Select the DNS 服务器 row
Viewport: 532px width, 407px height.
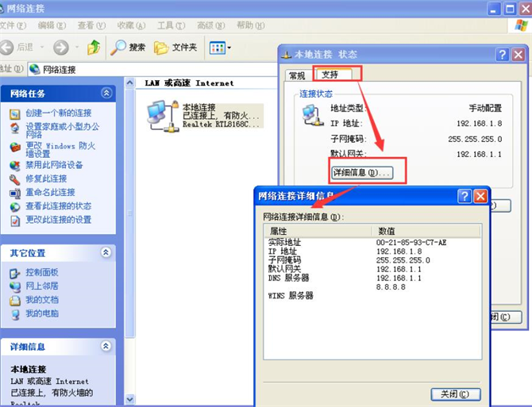(372, 278)
